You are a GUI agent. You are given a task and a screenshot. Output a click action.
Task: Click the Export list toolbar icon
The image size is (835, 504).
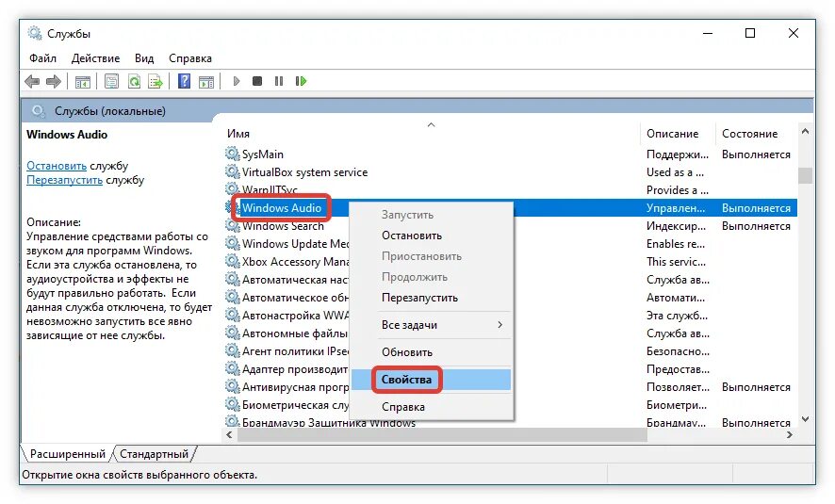(155, 81)
